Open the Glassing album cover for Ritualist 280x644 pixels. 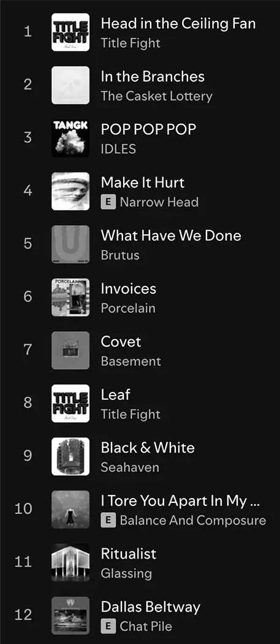click(x=70, y=562)
